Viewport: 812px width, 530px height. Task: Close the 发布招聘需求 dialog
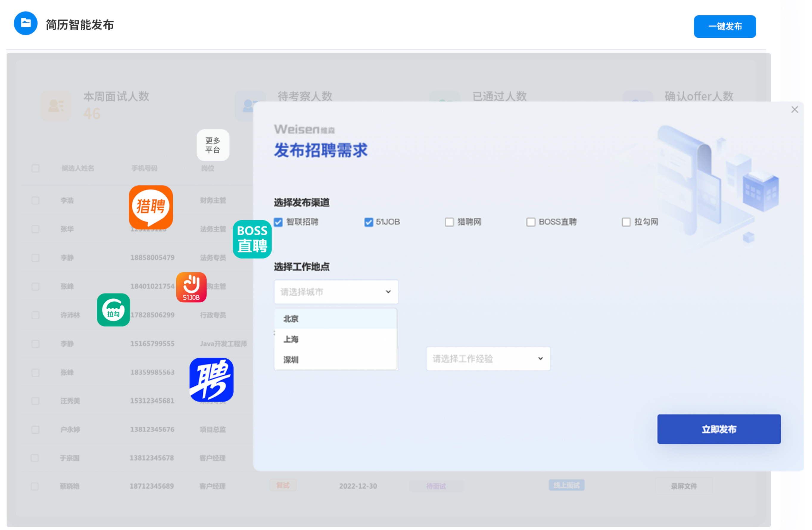pos(795,110)
